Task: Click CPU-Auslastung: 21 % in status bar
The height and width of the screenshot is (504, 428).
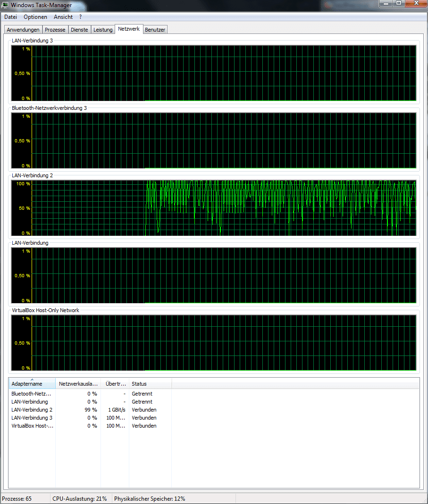Action: coord(79,499)
